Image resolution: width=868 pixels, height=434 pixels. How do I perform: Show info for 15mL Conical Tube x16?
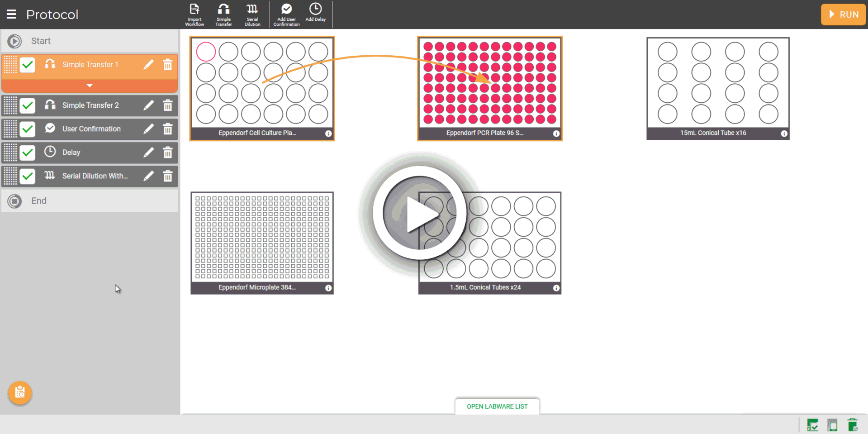784,134
